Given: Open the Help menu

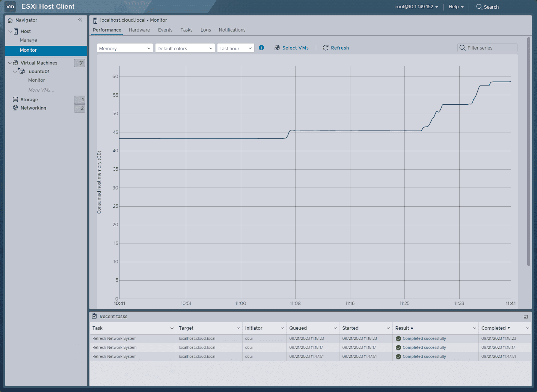Looking at the screenshot, I should point(456,7).
